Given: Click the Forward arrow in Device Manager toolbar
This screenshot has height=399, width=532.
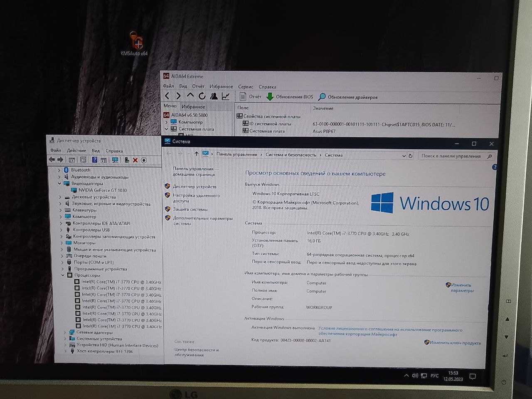Looking at the screenshot, I should click(x=60, y=160).
